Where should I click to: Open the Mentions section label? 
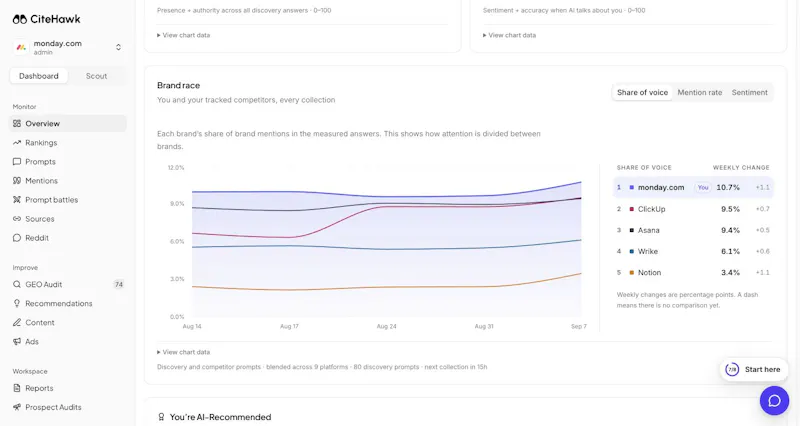coord(41,181)
